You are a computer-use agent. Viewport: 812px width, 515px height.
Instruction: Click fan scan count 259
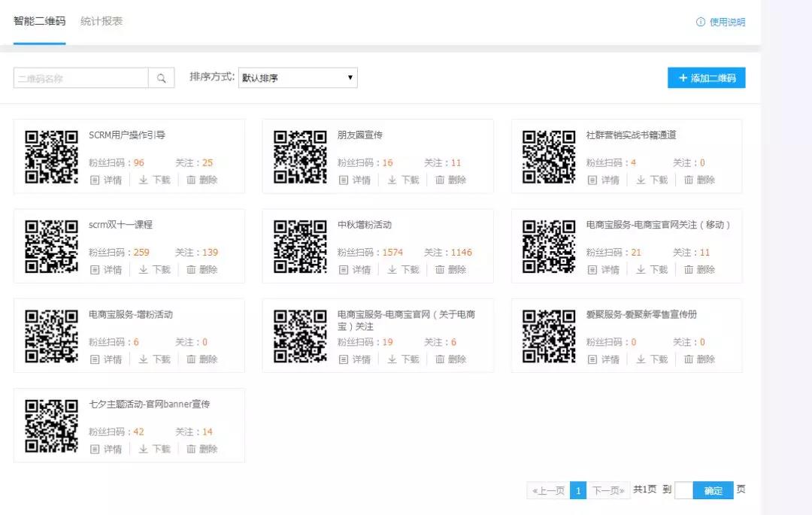(x=141, y=252)
